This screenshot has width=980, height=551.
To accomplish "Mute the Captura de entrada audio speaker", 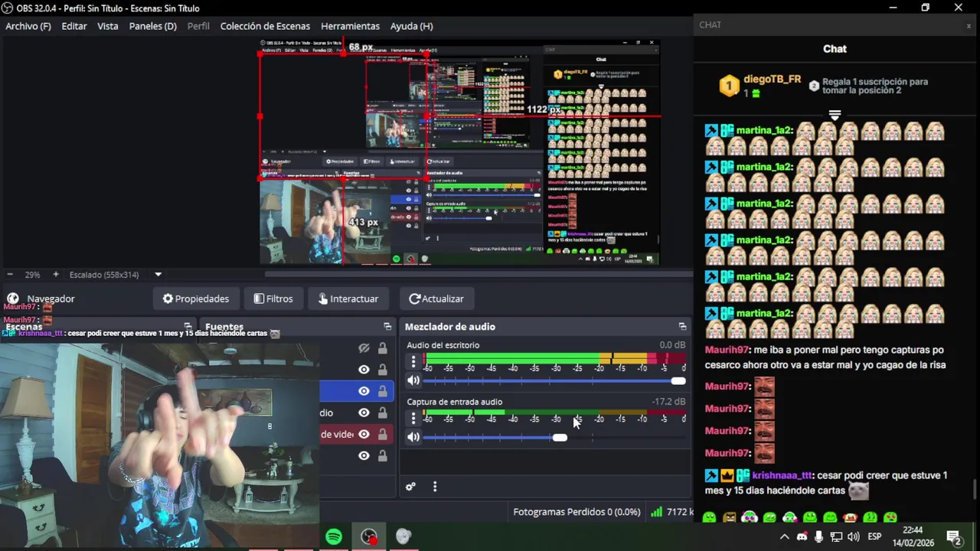I will pos(413,437).
